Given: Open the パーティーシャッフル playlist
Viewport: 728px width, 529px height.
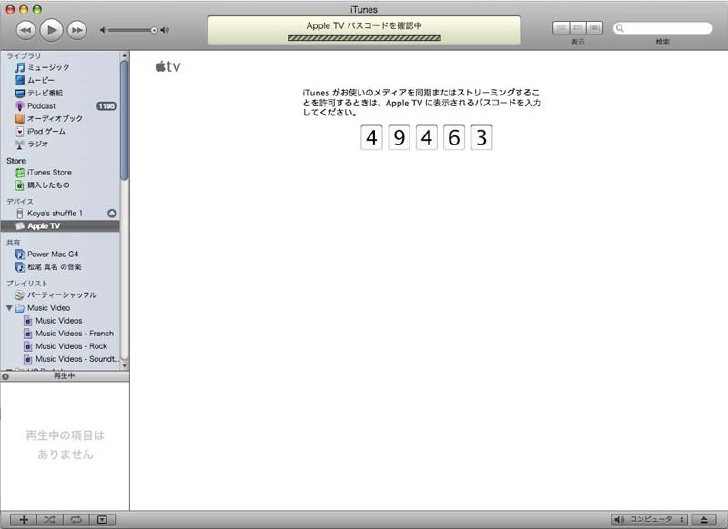Looking at the screenshot, I should point(60,295).
